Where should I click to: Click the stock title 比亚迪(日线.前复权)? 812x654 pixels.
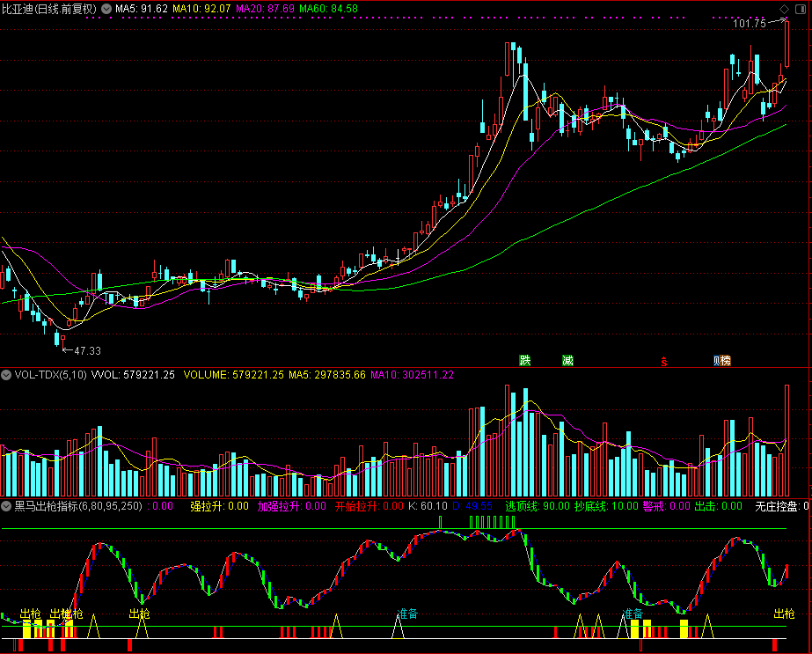(x=49, y=9)
